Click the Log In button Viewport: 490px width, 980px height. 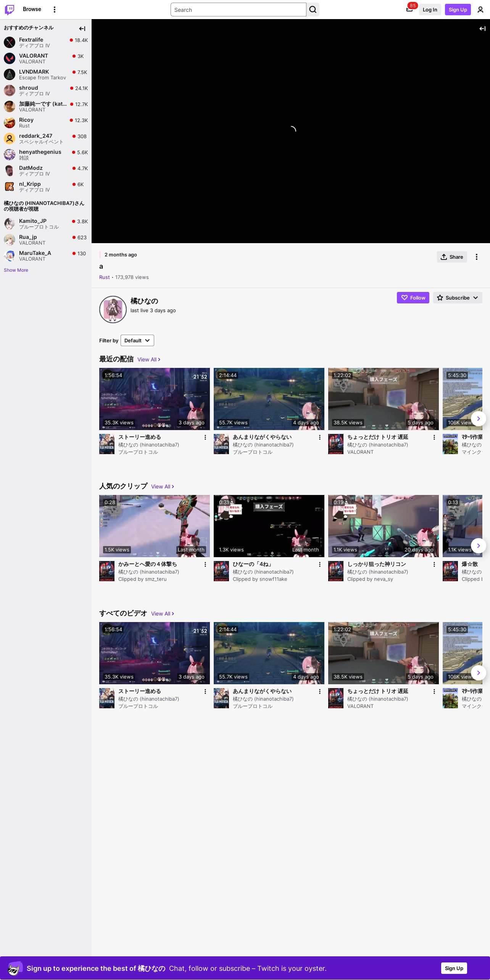(430, 10)
